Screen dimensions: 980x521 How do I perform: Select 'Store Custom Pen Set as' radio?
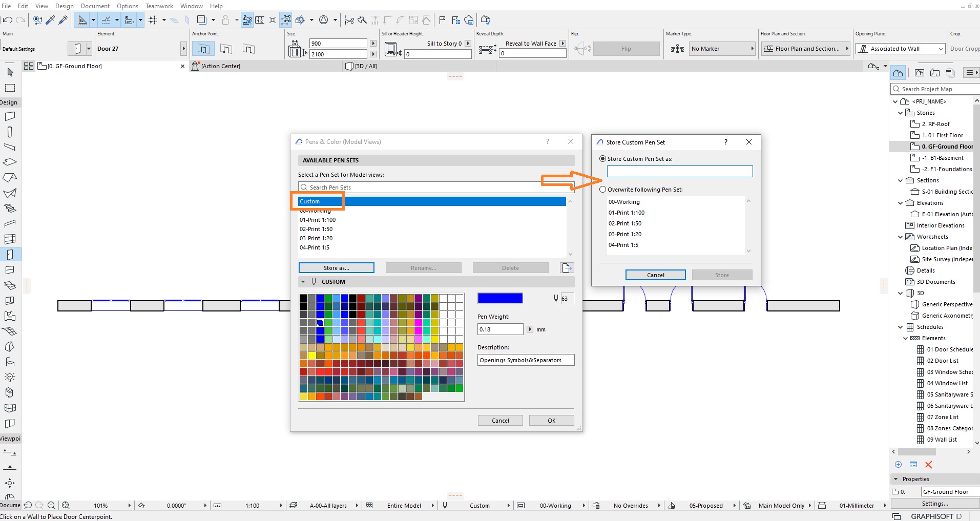click(x=603, y=159)
